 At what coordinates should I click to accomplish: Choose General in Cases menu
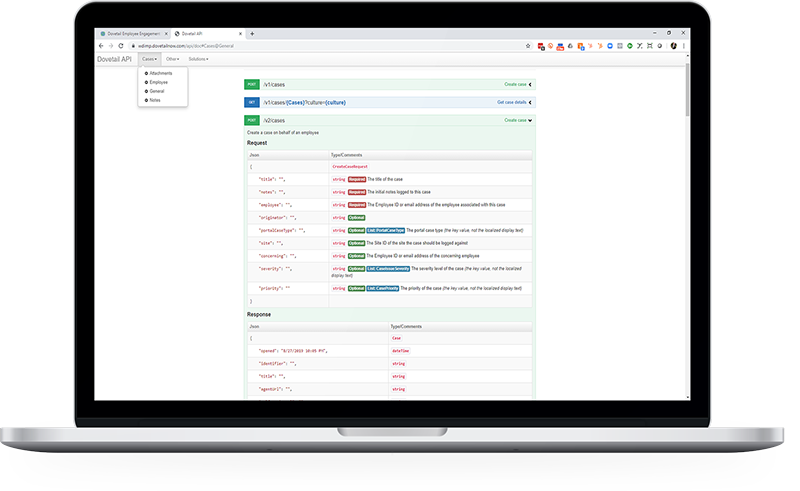(x=157, y=91)
